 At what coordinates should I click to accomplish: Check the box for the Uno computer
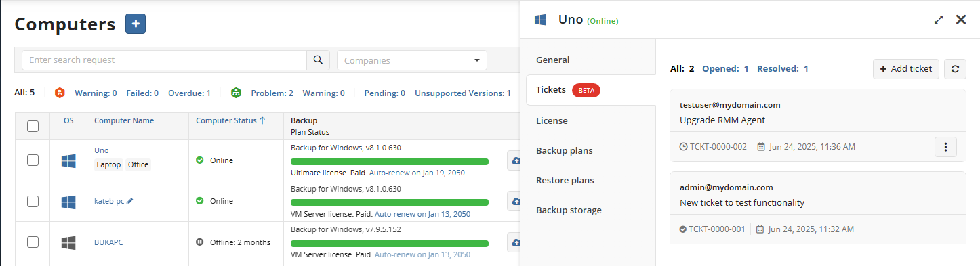33,160
